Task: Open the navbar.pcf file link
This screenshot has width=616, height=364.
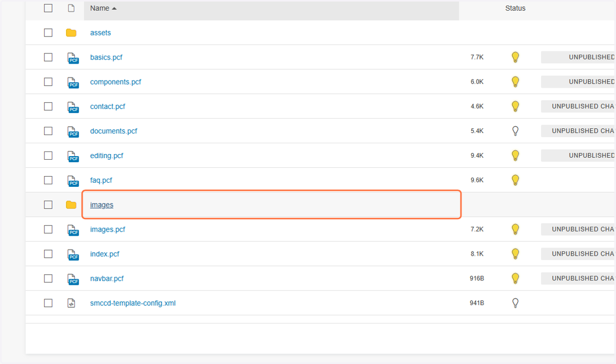Action: (107, 278)
